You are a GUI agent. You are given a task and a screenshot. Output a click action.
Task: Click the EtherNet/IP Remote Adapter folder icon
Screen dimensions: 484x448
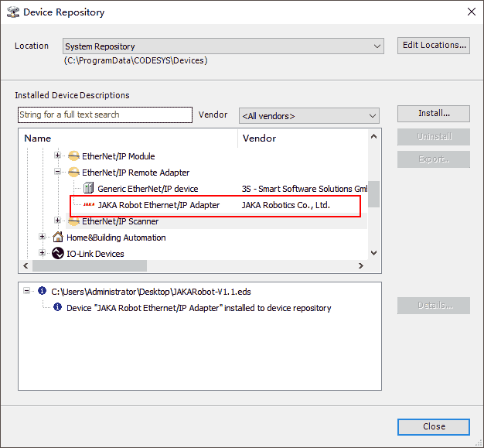pyautogui.click(x=73, y=173)
